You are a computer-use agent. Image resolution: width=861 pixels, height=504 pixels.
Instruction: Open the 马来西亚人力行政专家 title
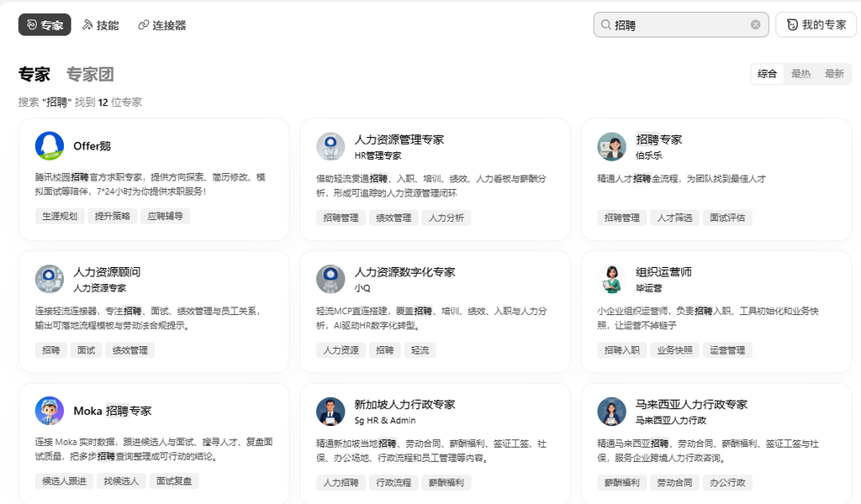[691, 405]
